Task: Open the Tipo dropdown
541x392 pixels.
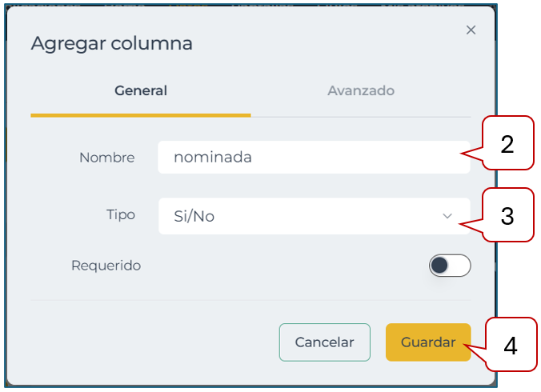Action: click(314, 216)
